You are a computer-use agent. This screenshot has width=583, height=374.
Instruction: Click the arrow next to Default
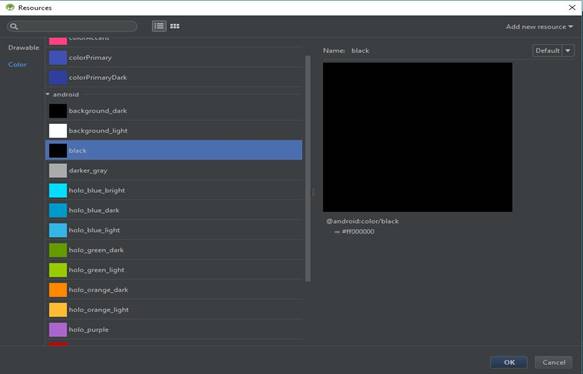click(x=568, y=51)
